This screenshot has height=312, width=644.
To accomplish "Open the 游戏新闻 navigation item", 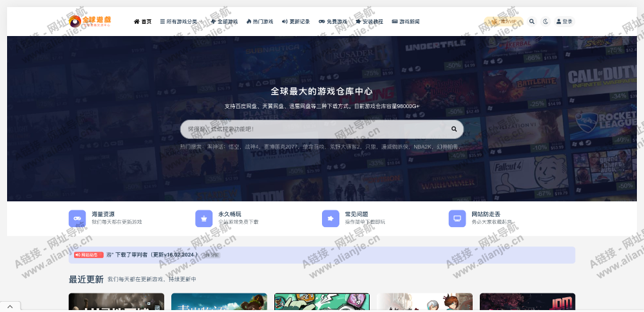I will pos(405,22).
